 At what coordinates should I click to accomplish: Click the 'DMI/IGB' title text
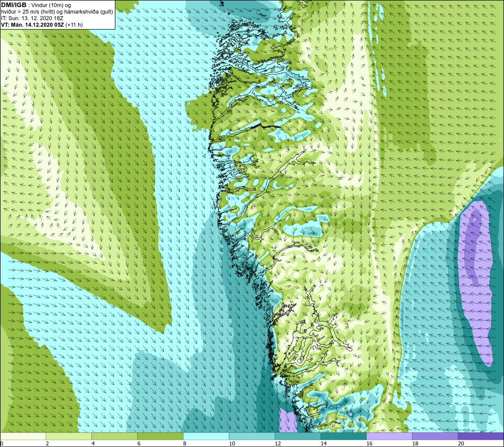14,5
